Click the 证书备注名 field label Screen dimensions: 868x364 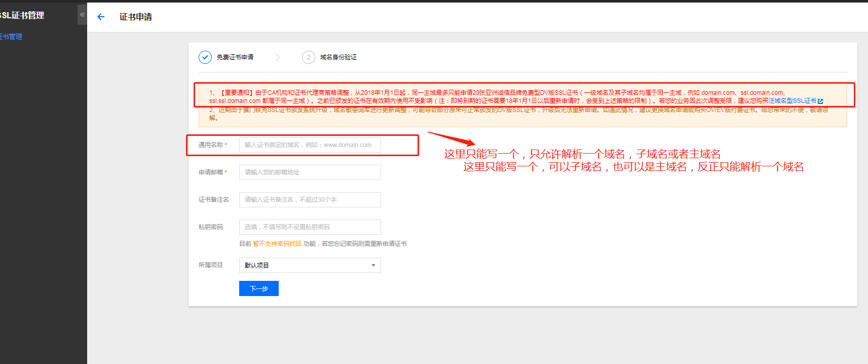214,200
